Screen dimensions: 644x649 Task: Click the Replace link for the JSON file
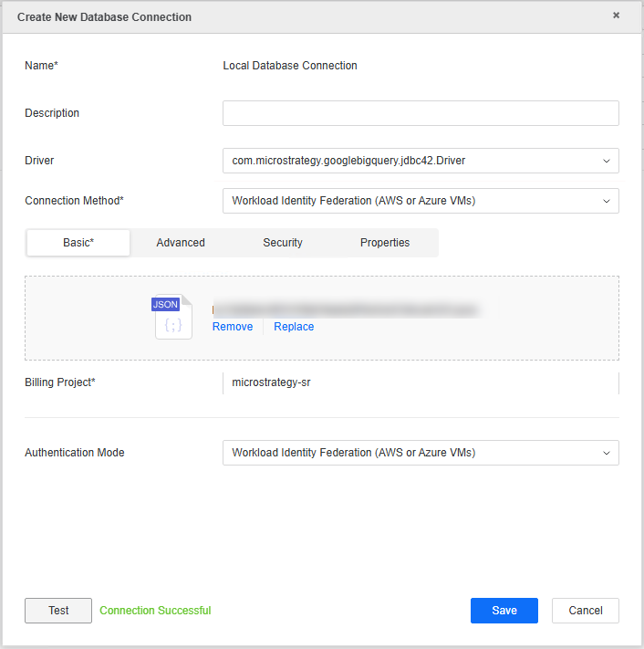pos(294,327)
